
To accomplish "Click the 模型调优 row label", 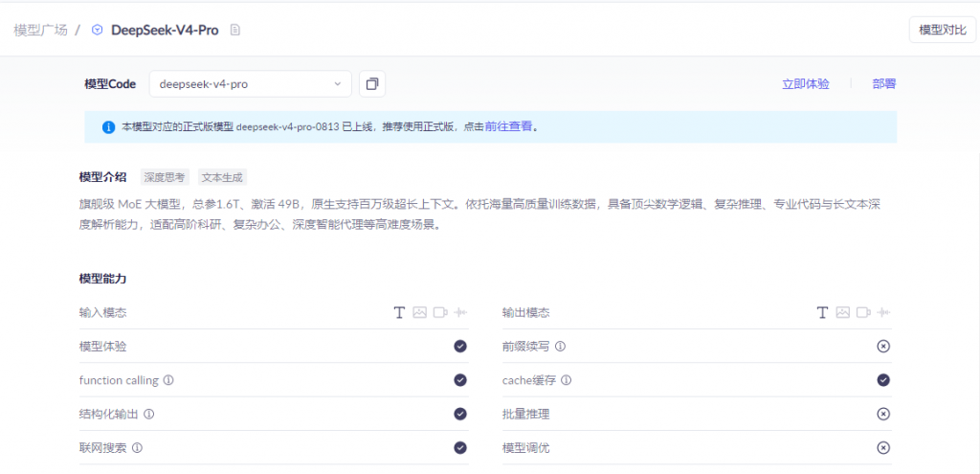I will (526, 448).
